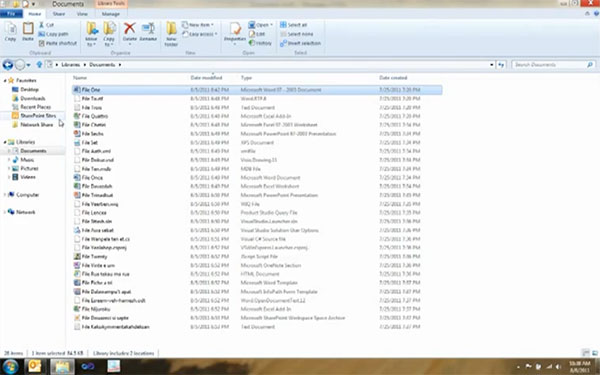
Task: Sort by the Date modified column header
Action: pyautogui.click(x=206, y=78)
